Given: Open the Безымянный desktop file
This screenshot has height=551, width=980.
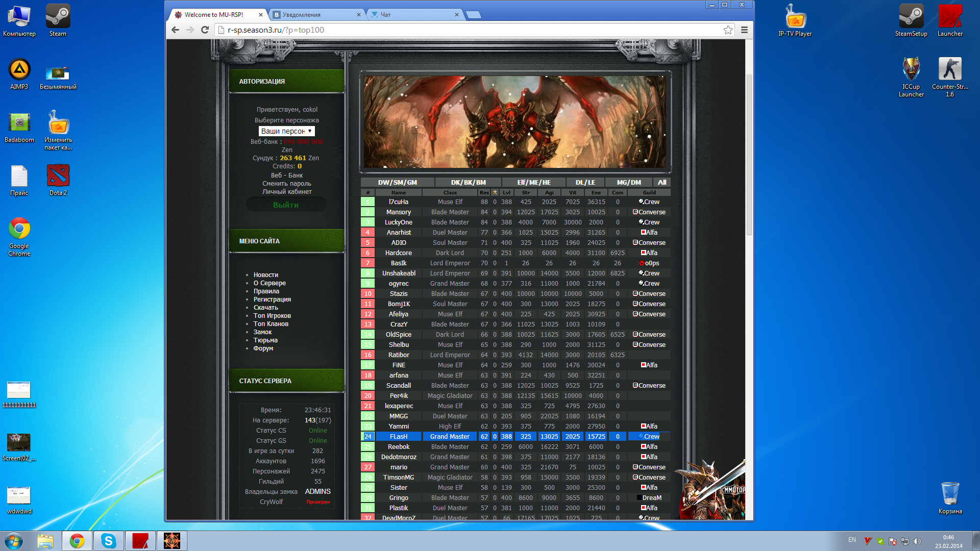Looking at the screenshot, I should pyautogui.click(x=58, y=78).
